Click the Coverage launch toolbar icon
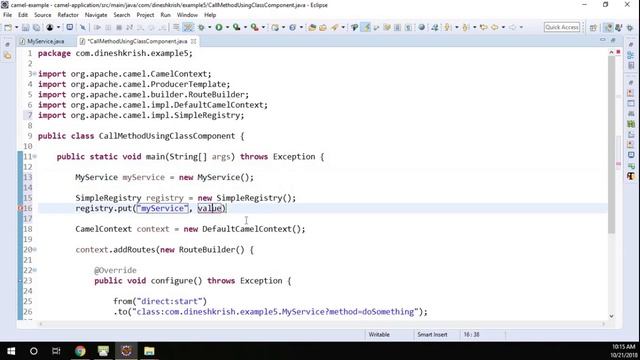The width and height of the screenshot is (640, 360). [x=236, y=27]
